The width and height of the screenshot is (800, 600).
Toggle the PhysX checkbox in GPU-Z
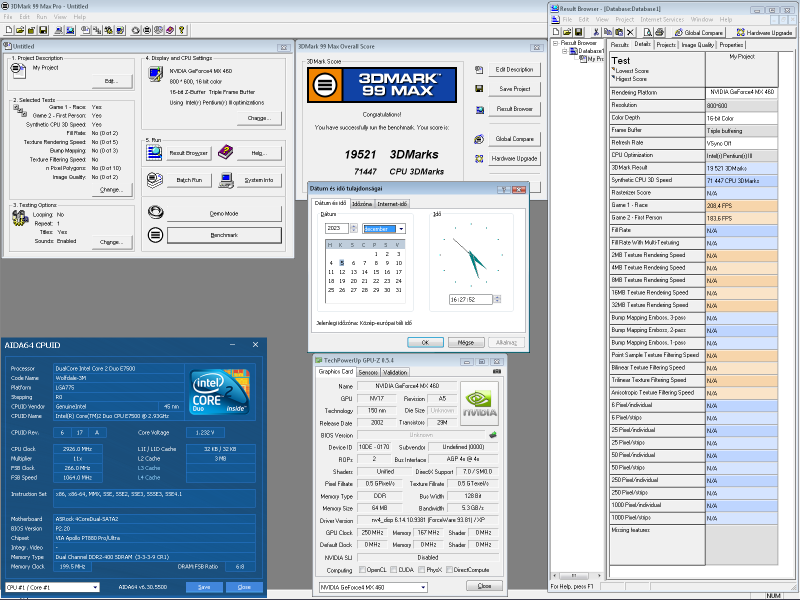click(x=421, y=569)
